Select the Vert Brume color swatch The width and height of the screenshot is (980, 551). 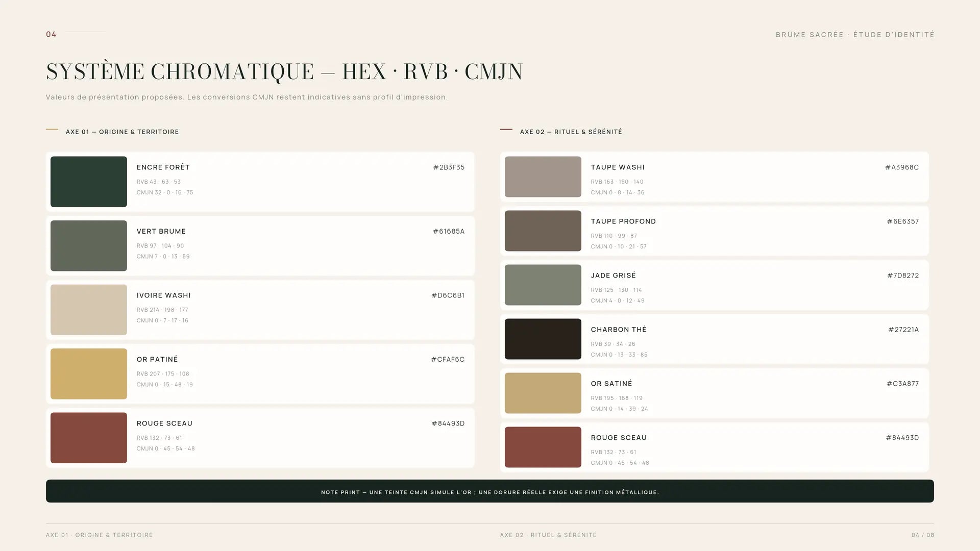(x=89, y=246)
